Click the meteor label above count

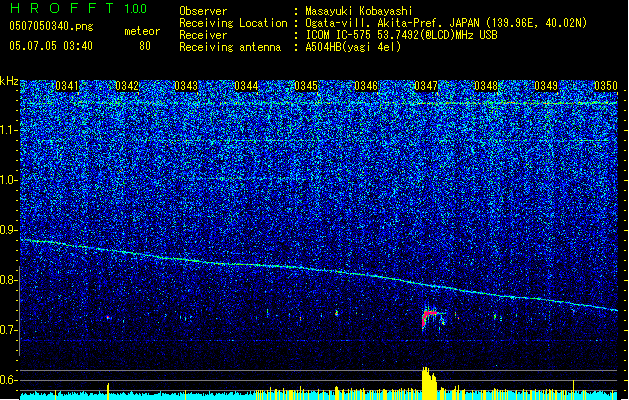142,31
